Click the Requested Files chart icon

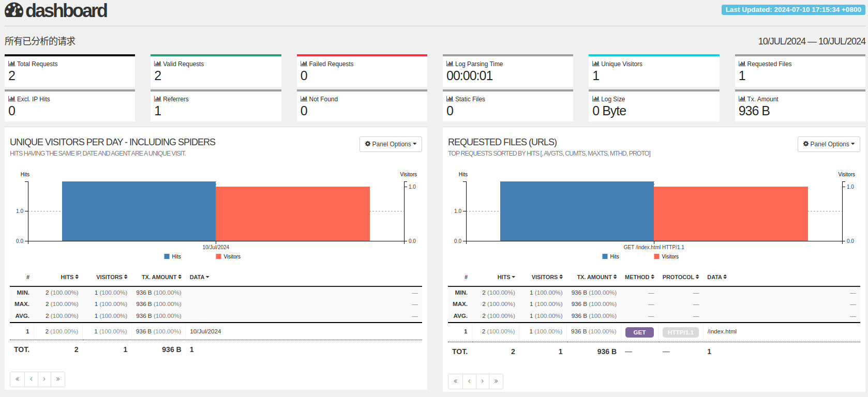click(x=742, y=64)
